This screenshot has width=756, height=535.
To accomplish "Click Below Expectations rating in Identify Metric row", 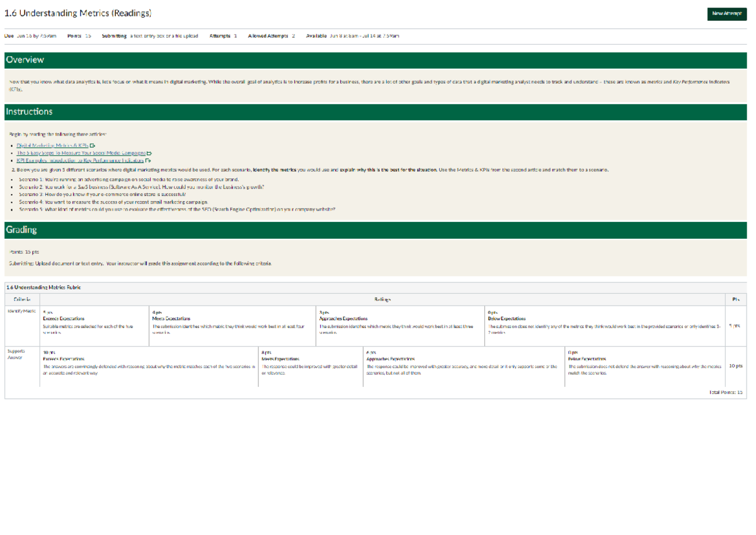I will [507, 319].
